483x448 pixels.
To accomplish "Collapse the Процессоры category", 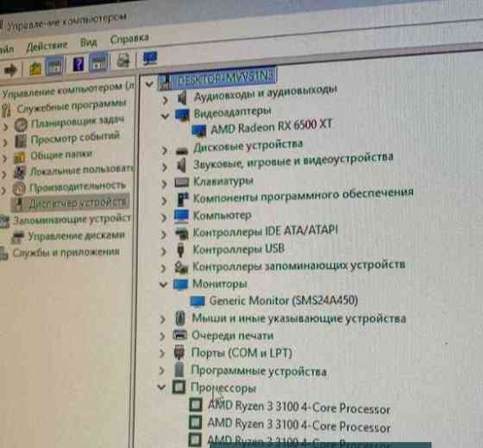I will coord(161,388).
